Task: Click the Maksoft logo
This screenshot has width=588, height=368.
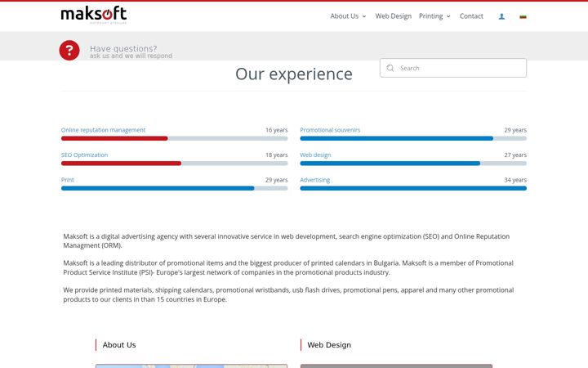Action: point(94,15)
